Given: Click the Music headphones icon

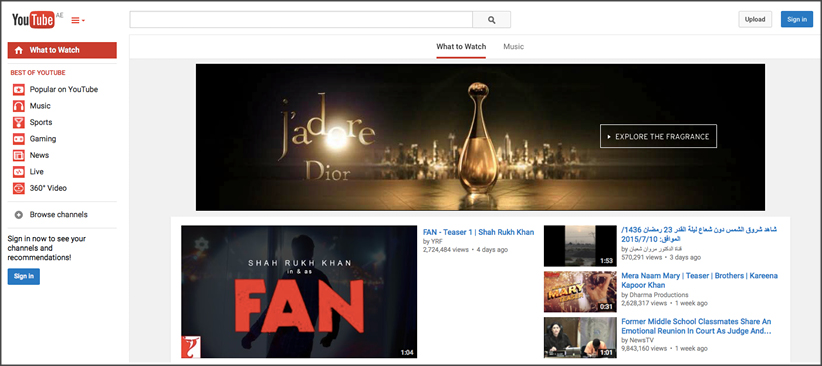Looking at the screenshot, I should click(19, 106).
